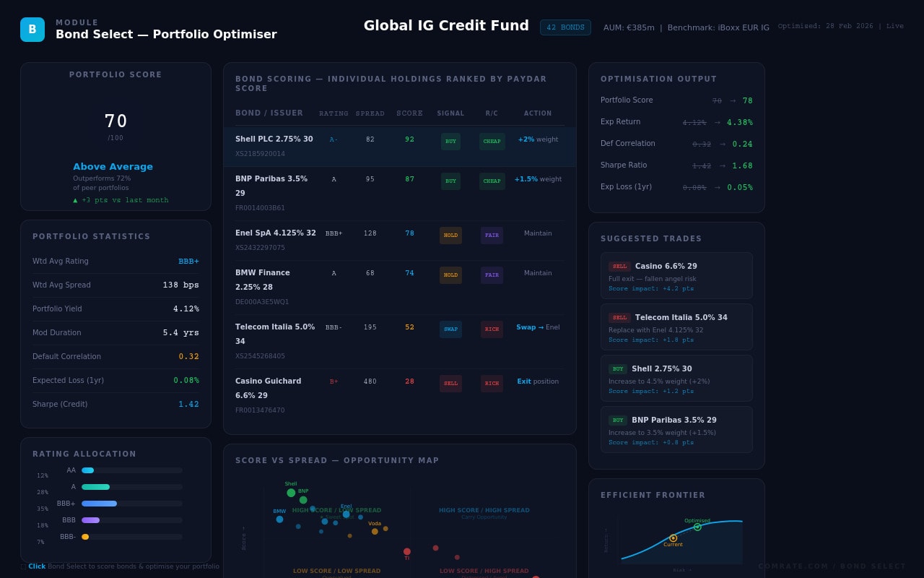Viewport: 924px width, 578px height.
Task: Click the AA rating allocation bar
Action: [88, 470]
